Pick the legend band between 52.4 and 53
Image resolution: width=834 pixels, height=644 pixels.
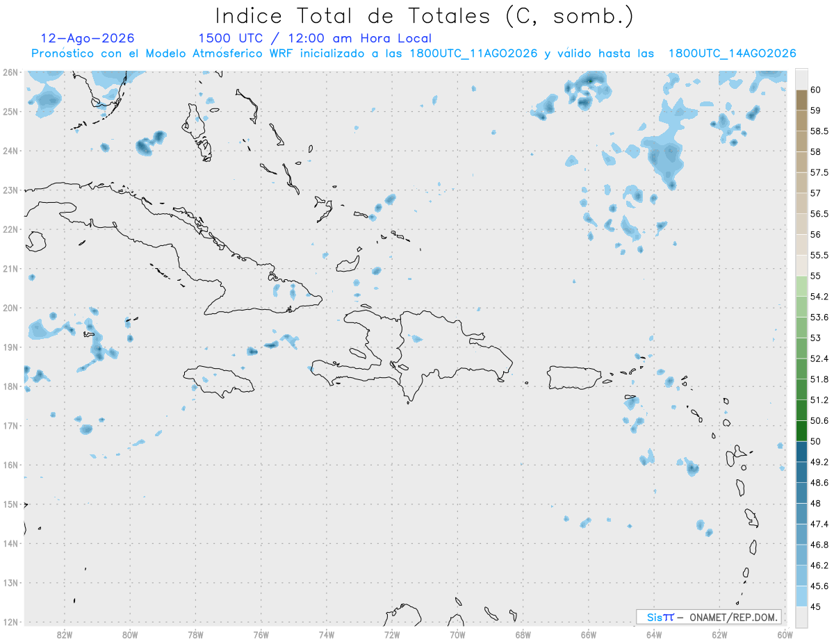[801, 348]
